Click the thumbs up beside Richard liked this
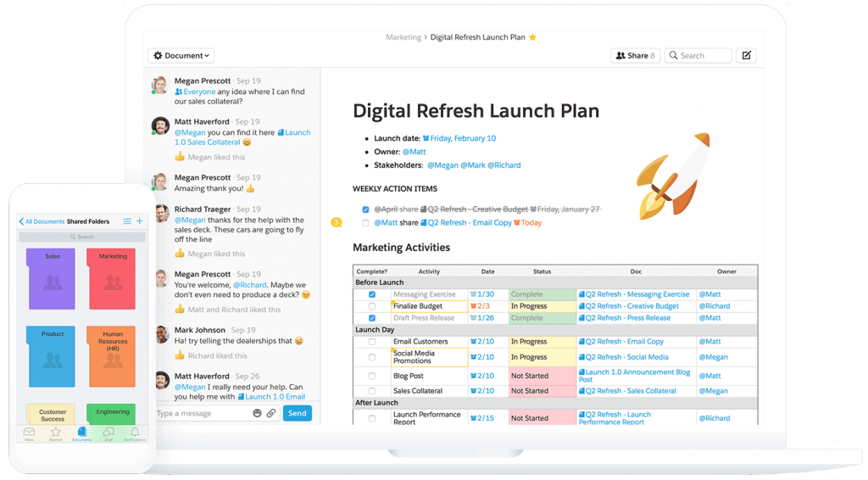The width and height of the screenshot is (868, 480). [x=180, y=355]
